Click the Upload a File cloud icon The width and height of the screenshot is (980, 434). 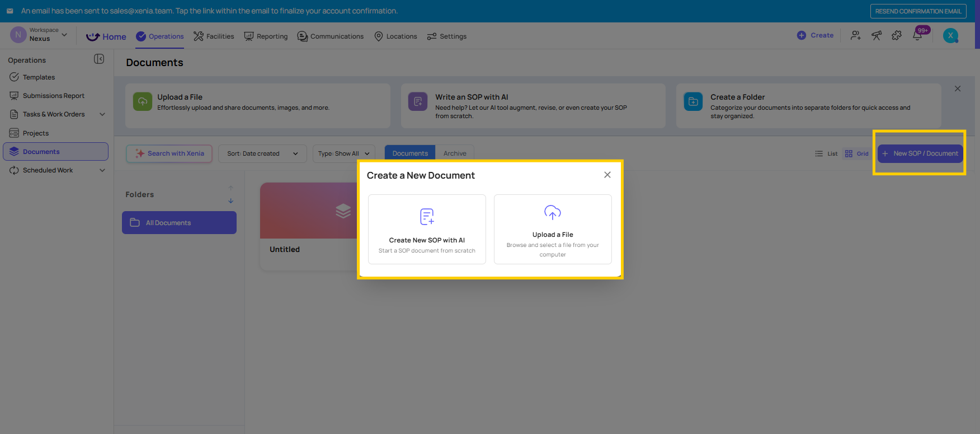[553, 212]
